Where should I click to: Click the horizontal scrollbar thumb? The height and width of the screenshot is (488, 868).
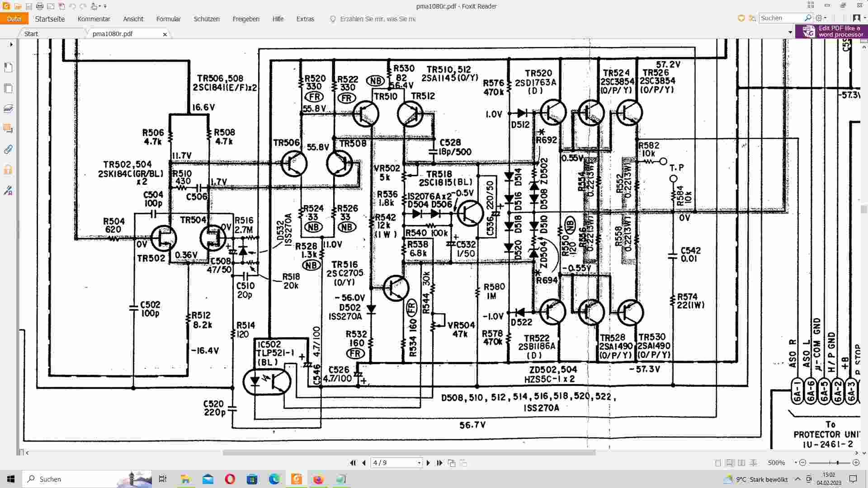409,452
